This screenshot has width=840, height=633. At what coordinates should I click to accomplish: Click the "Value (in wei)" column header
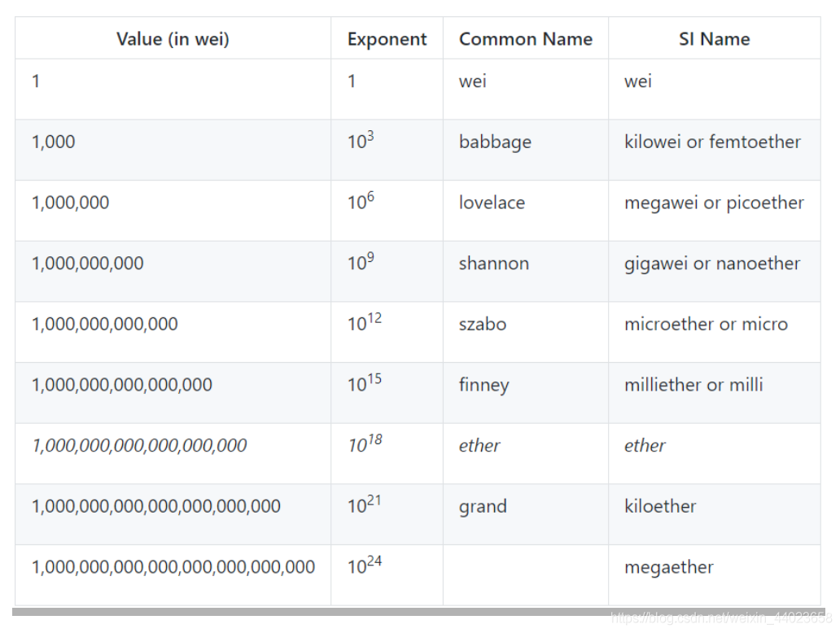[173, 39]
